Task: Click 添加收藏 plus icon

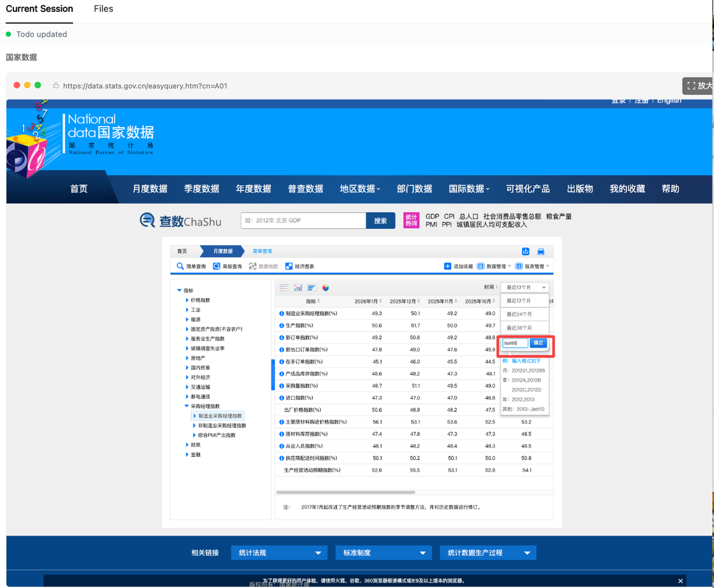Action: pyautogui.click(x=447, y=266)
